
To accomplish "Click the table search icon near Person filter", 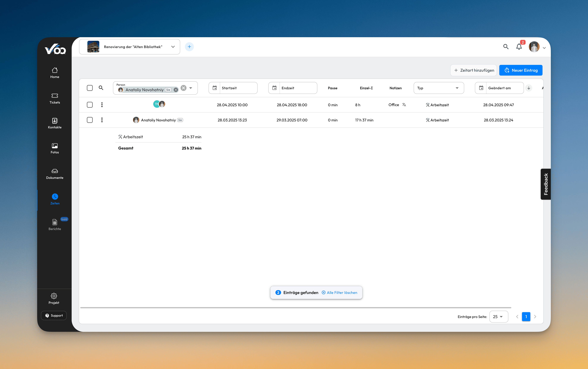I will click(x=101, y=88).
